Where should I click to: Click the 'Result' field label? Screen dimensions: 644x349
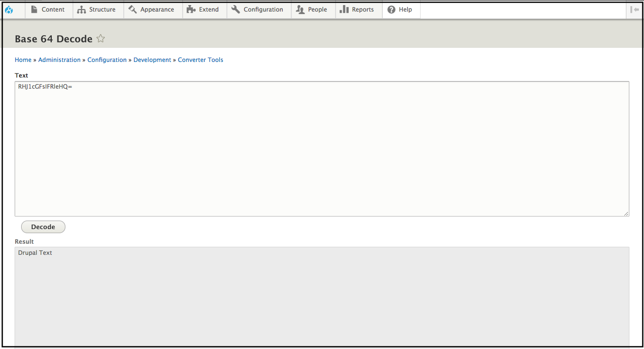[24, 242]
